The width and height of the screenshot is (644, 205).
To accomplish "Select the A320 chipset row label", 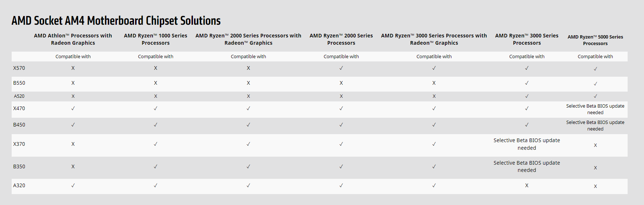I will [19, 185].
